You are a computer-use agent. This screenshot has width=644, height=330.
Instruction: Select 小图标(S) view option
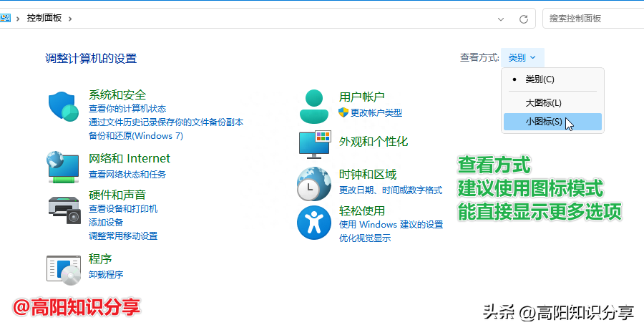click(x=553, y=122)
